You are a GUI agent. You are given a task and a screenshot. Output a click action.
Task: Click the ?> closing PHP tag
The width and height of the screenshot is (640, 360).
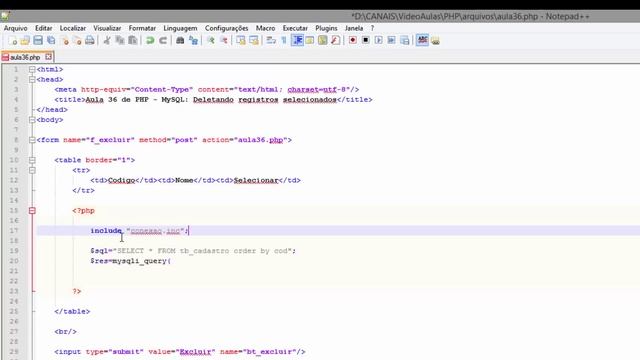coord(77,291)
